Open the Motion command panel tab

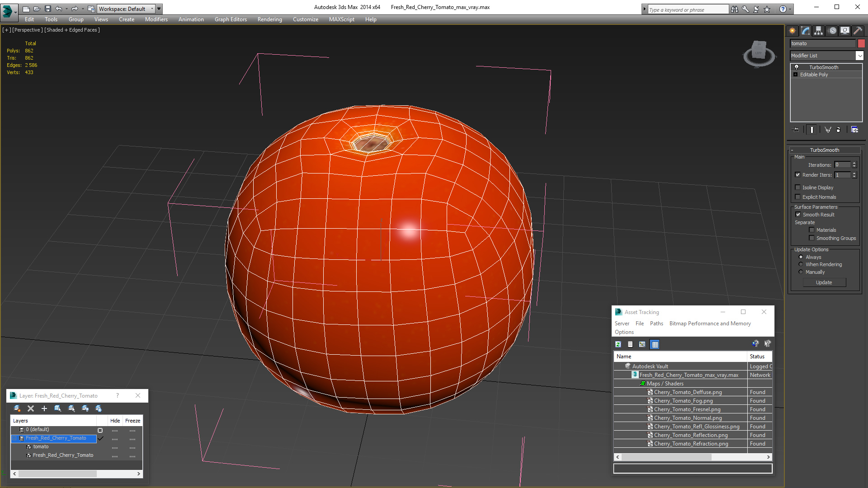click(832, 31)
